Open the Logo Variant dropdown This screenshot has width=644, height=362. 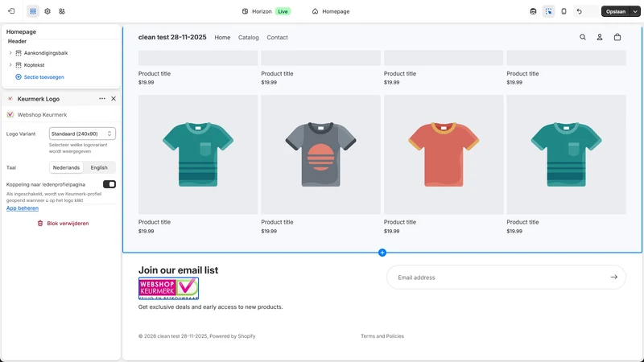click(x=82, y=134)
